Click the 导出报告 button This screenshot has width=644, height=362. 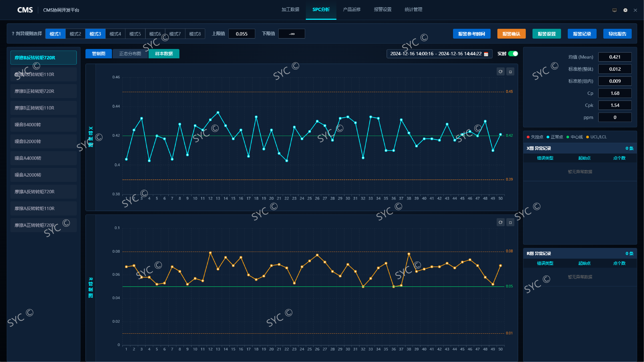[x=617, y=34]
